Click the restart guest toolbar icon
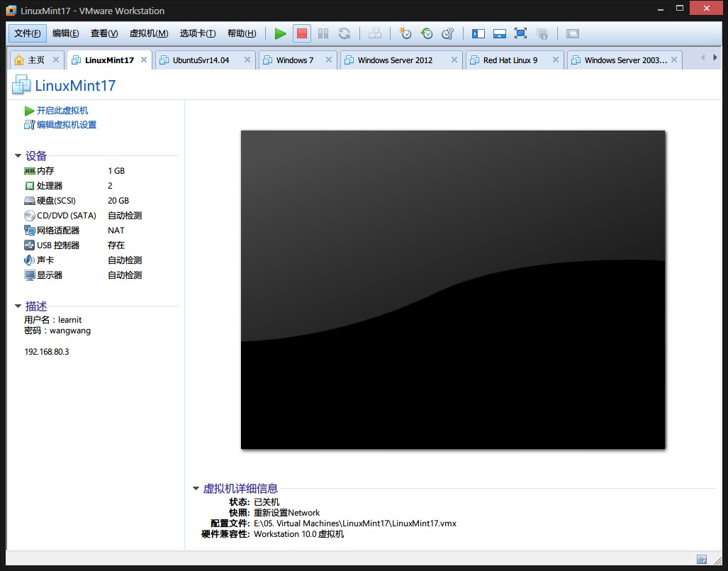Image resolution: width=728 pixels, height=571 pixels. coord(344,33)
